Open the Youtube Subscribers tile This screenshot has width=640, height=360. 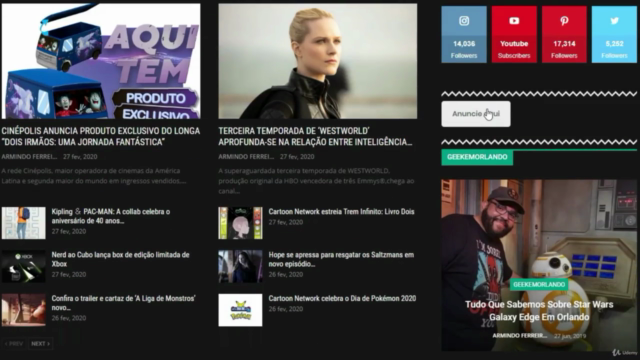coord(514,34)
